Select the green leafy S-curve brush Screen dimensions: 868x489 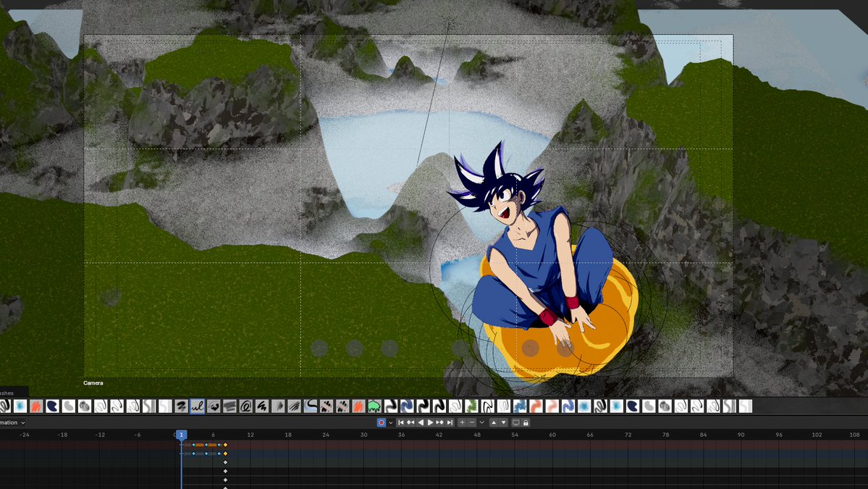471,406
